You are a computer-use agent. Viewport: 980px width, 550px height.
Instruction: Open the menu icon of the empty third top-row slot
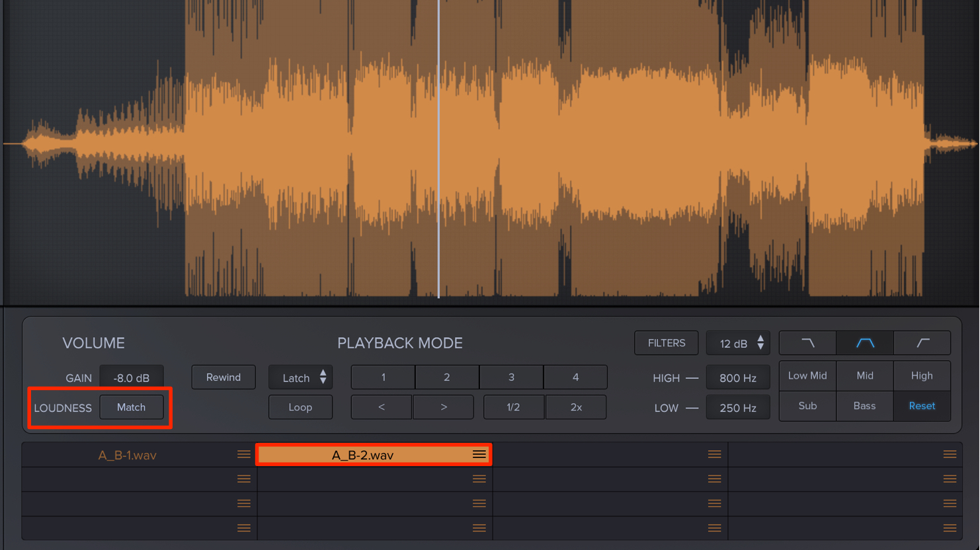point(715,455)
